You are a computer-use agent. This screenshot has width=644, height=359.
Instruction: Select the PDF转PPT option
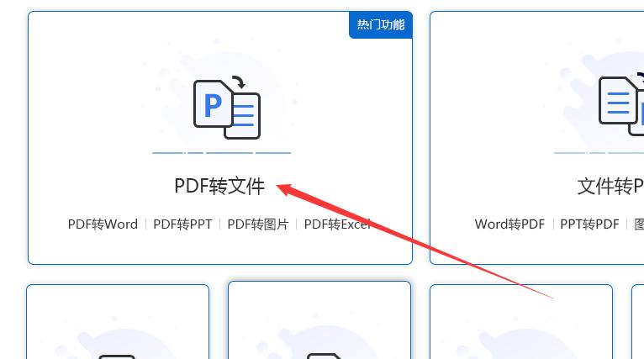tap(182, 224)
